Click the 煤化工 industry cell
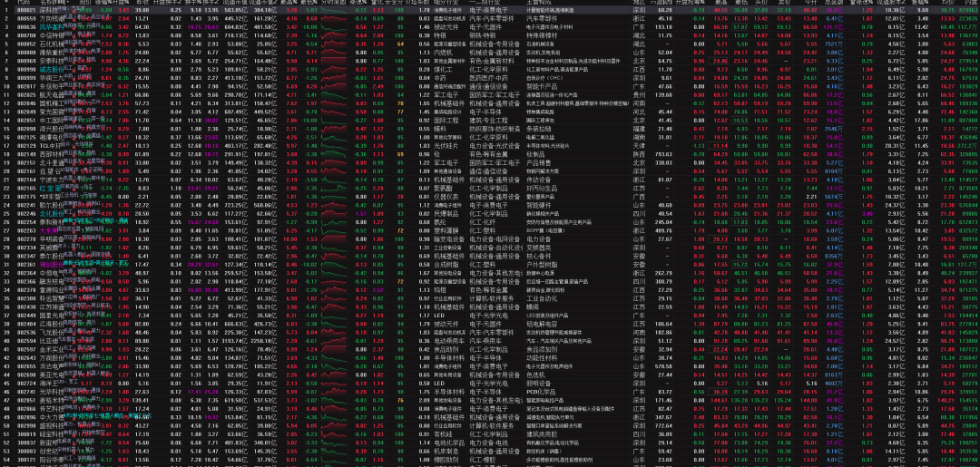Viewport: 980px width, 467px height. point(441,68)
